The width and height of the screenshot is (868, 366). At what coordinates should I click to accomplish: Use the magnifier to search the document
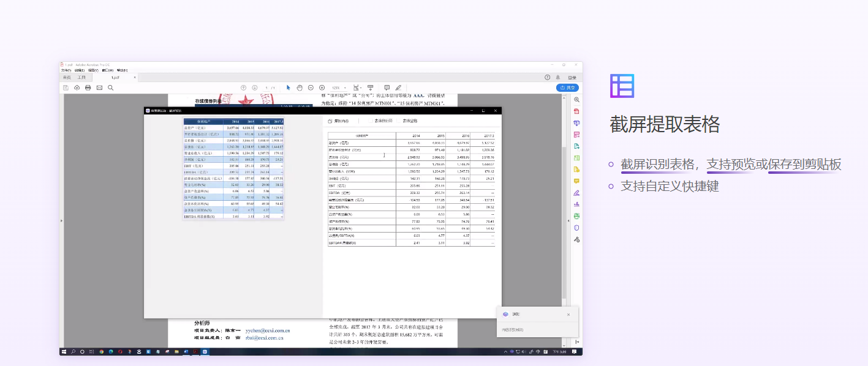[110, 88]
